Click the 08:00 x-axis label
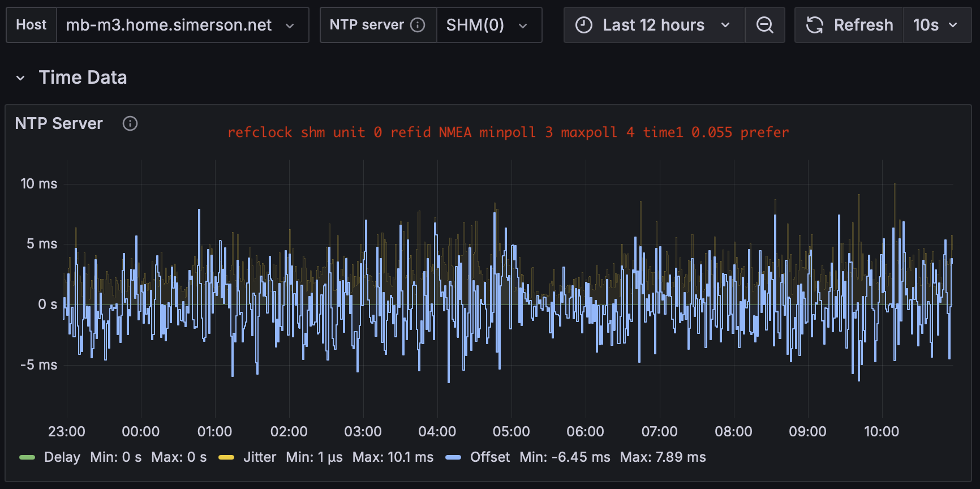 click(x=734, y=431)
